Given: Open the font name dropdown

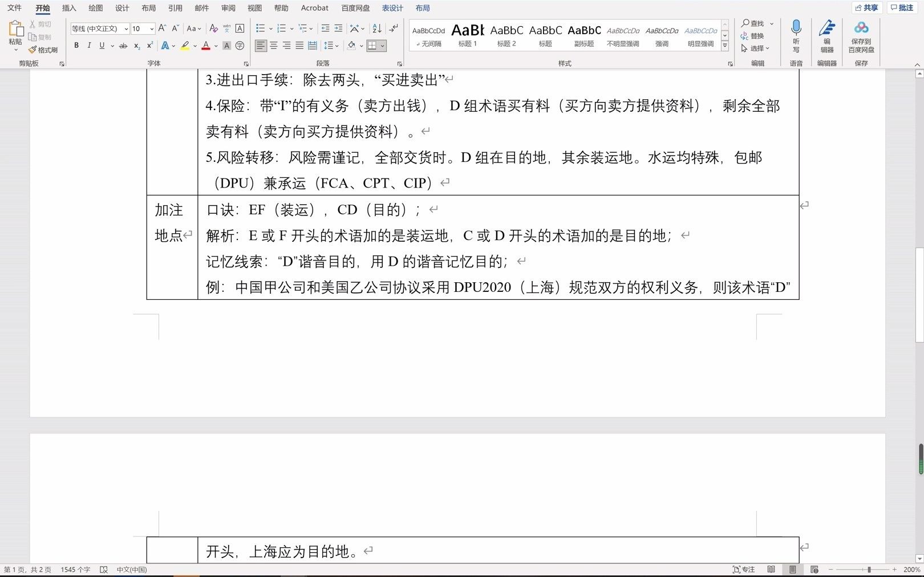Looking at the screenshot, I should [126, 29].
